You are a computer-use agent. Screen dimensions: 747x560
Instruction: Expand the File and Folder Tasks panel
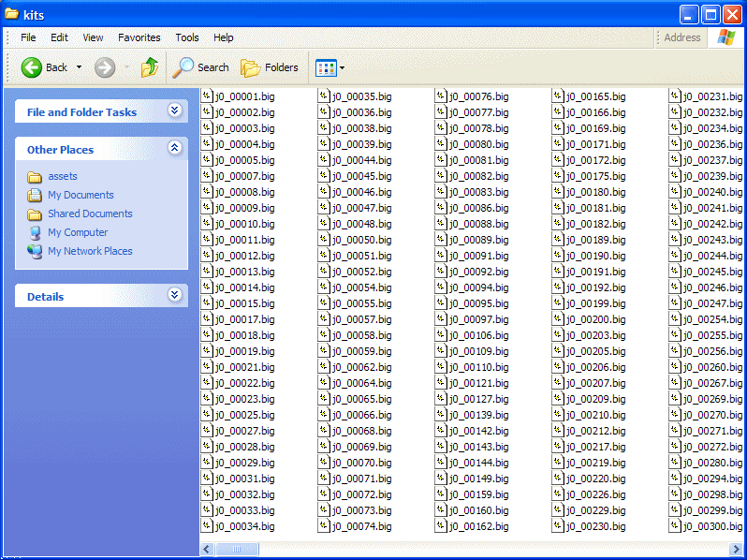(x=174, y=111)
